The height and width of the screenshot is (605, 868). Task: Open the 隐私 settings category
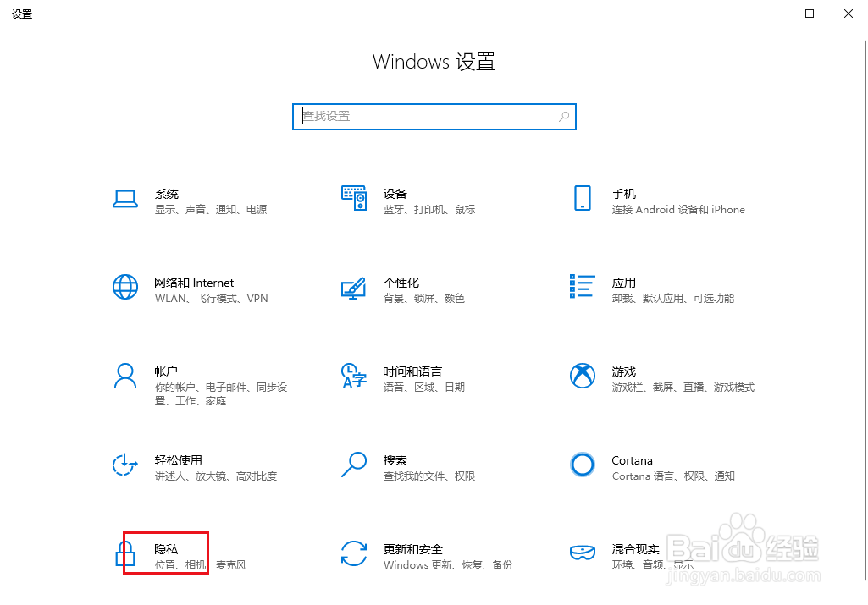[166, 549]
